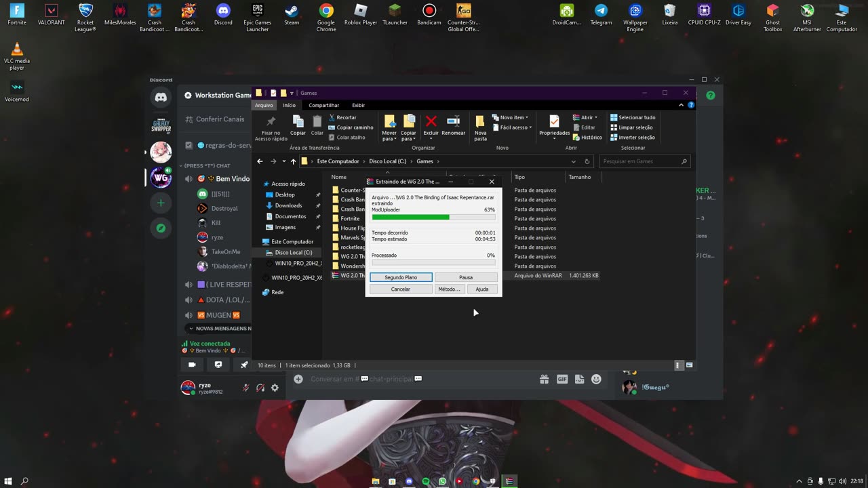
Task: Select Desktop in the navigation pane
Action: [x=285, y=195]
